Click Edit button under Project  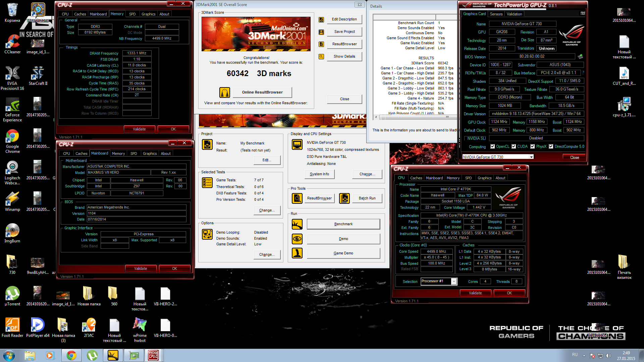tap(267, 160)
